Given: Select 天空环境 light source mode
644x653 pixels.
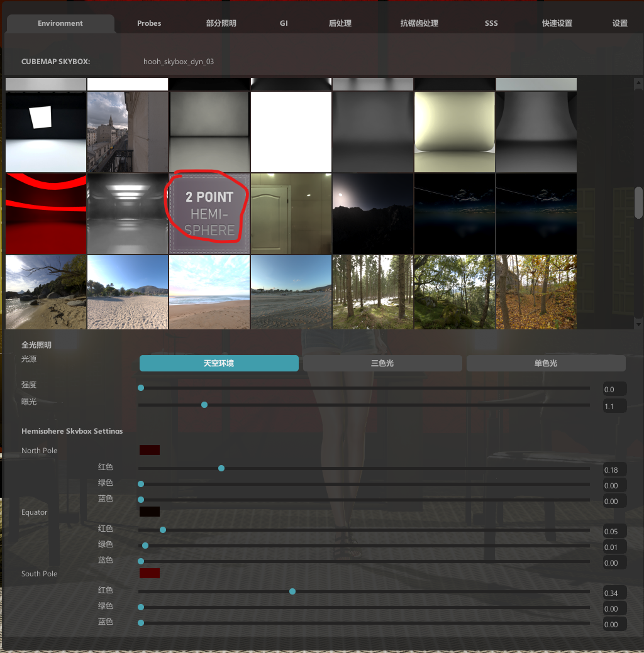Looking at the screenshot, I should tap(219, 363).
